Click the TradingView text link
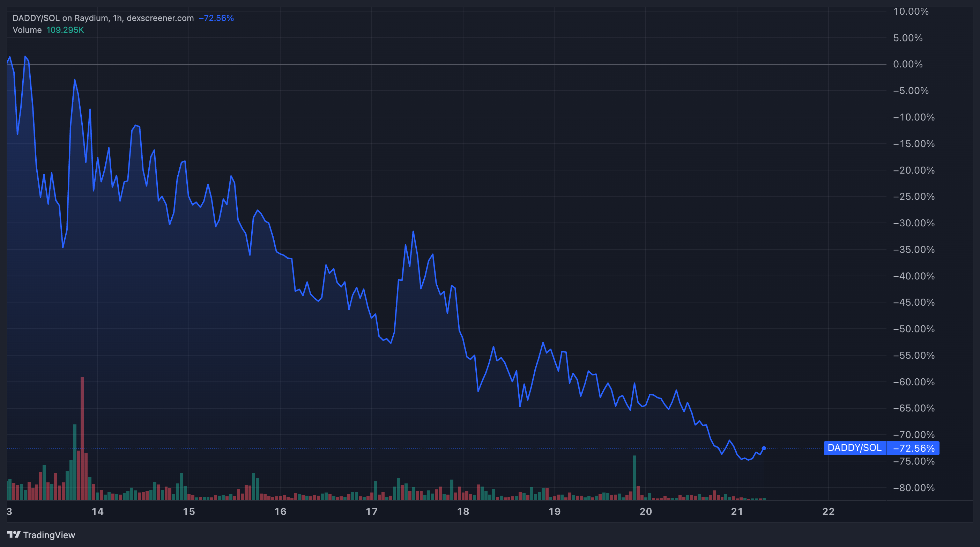The height and width of the screenshot is (547, 980). (49, 535)
